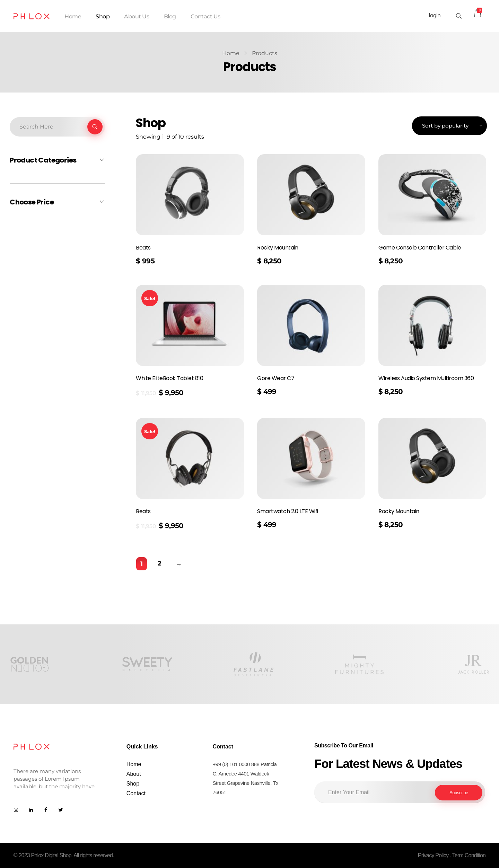Go to the Blog menu item
Viewport: 499px width, 868px height.
170,16
